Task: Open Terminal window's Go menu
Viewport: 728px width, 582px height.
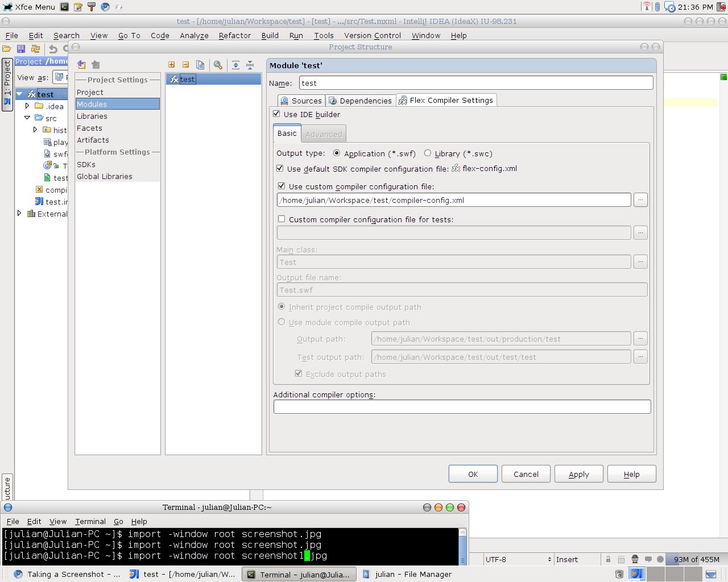Action: coord(118,521)
